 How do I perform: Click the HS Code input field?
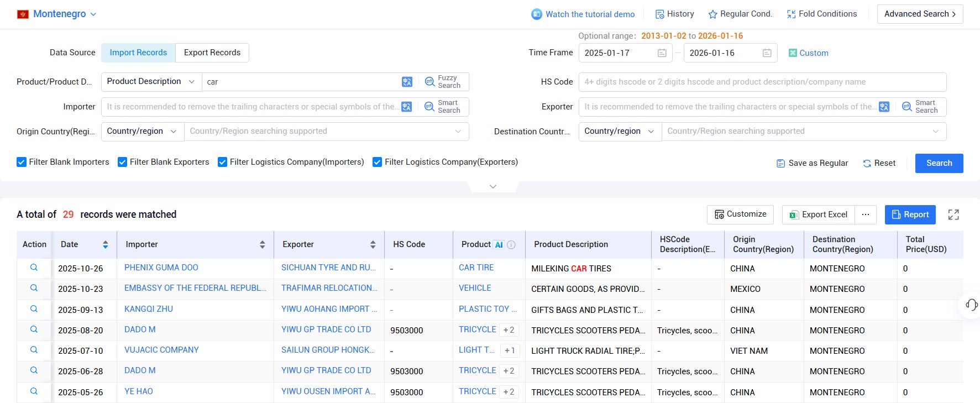[x=762, y=82]
